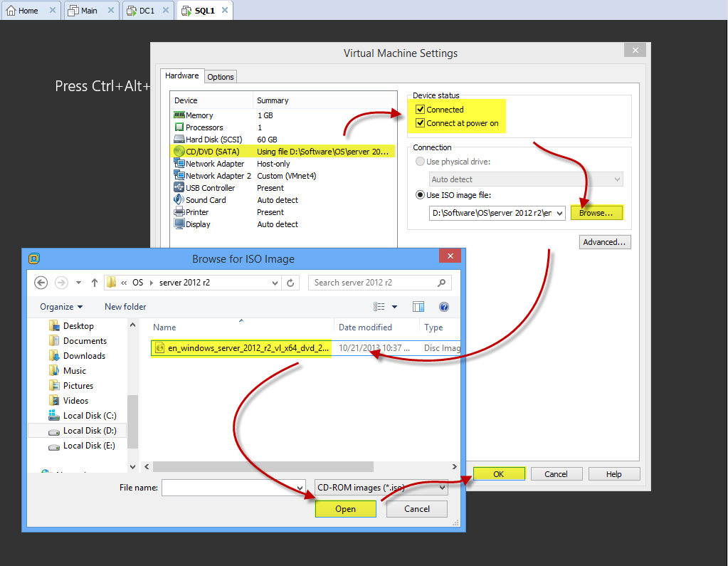Click the Search server 2012 r2 box

pos(380,283)
